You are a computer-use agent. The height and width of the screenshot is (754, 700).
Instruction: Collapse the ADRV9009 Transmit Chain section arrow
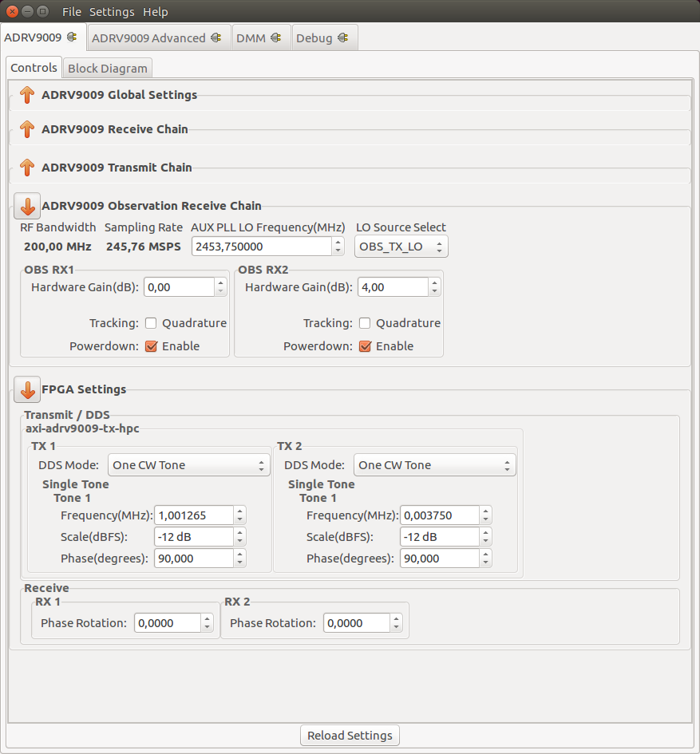click(26, 168)
